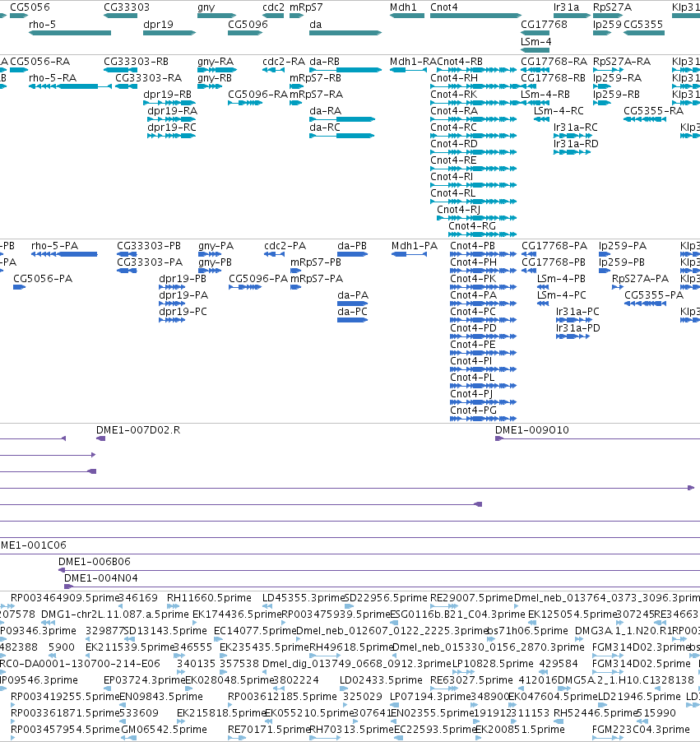The image size is (700, 742).
Task: Click EST FGM223C04.3prime
Action: [x=641, y=729]
